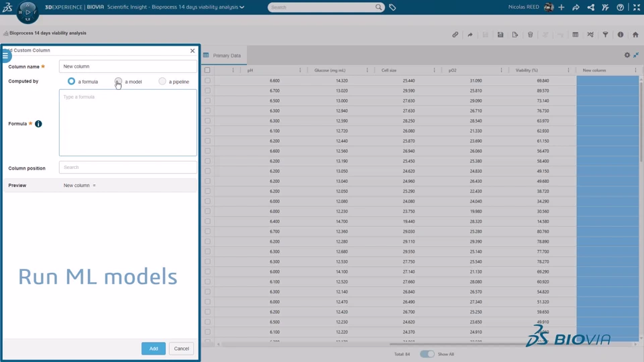Screen dimensions: 644x362
Task: Click the Cancel button
Action: 181,349
